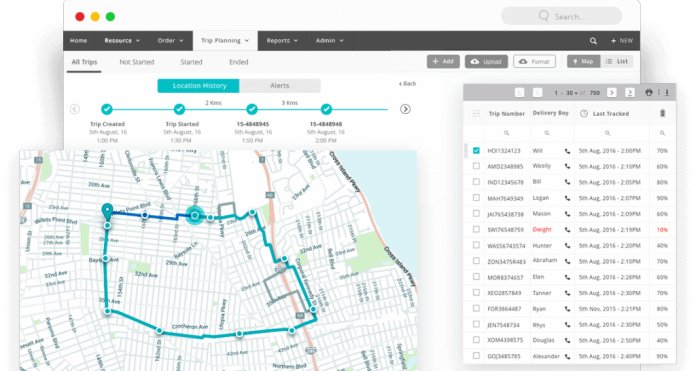The width and height of the screenshot is (696, 371).
Task: Uncheck trip HOI1324123 checkbox
Action: [476, 150]
